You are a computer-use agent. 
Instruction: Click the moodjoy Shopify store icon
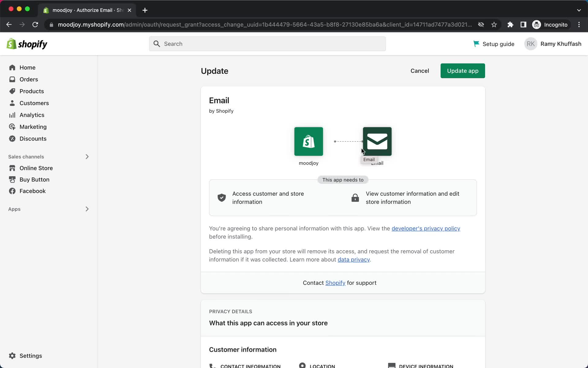308,141
